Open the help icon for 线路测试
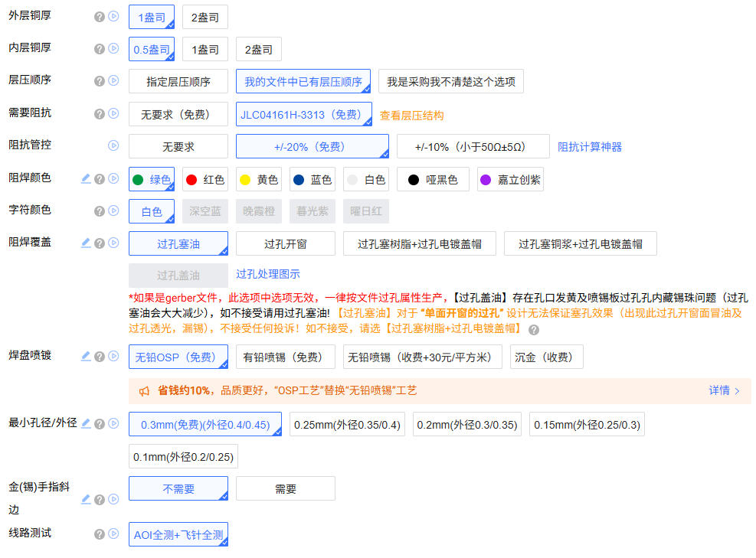This screenshot has width=756, height=558. point(100,534)
